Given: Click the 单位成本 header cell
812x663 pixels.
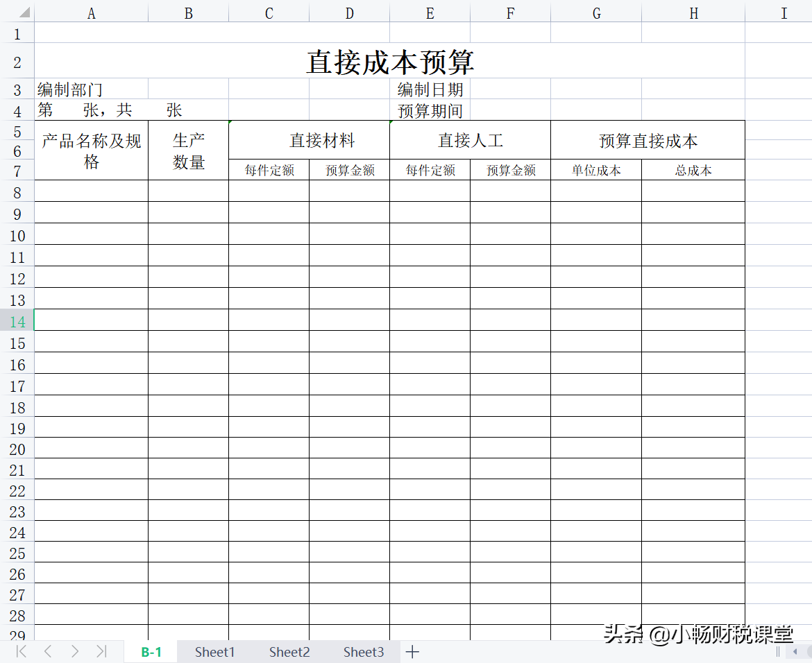Looking at the screenshot, I should (595, 169).
